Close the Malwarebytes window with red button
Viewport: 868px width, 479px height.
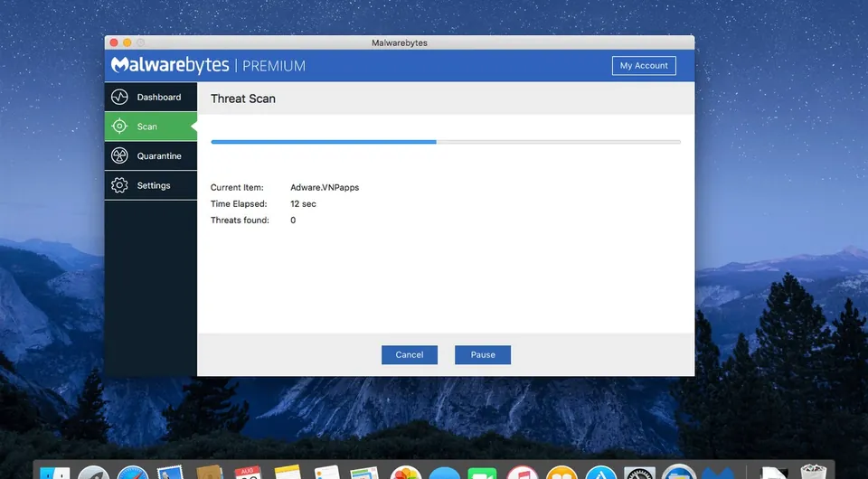pyautogui.click(x=114, y=42)
